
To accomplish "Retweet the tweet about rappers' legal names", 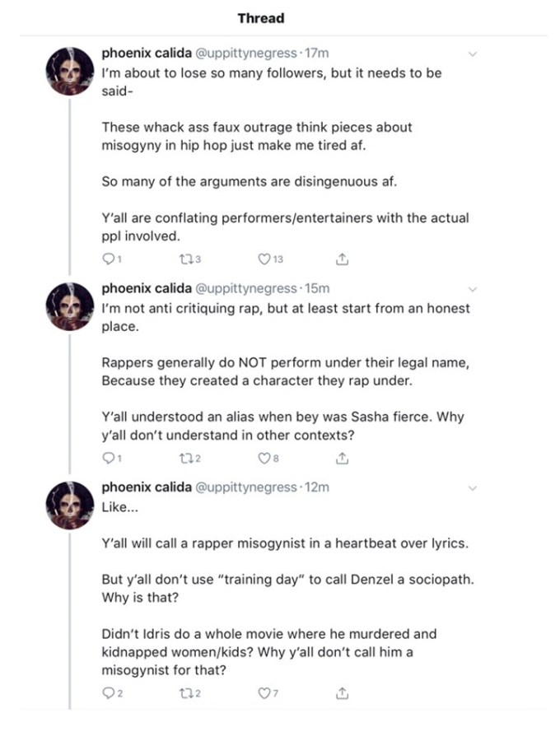I will click(x=184, y=457).
